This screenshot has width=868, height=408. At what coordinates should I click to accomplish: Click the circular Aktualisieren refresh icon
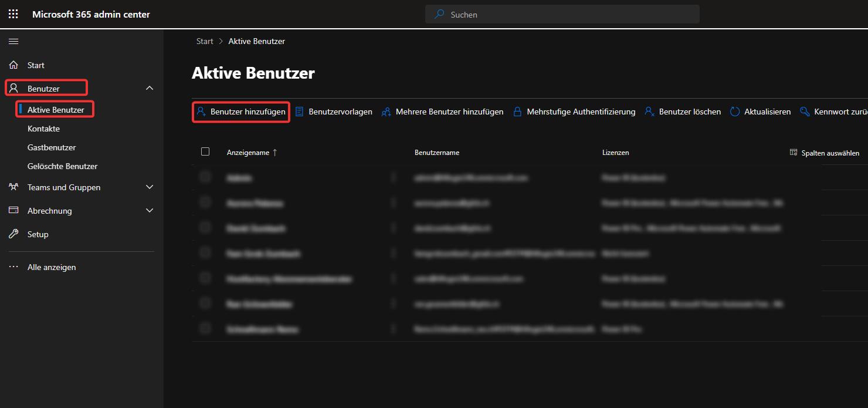point(735,112)
